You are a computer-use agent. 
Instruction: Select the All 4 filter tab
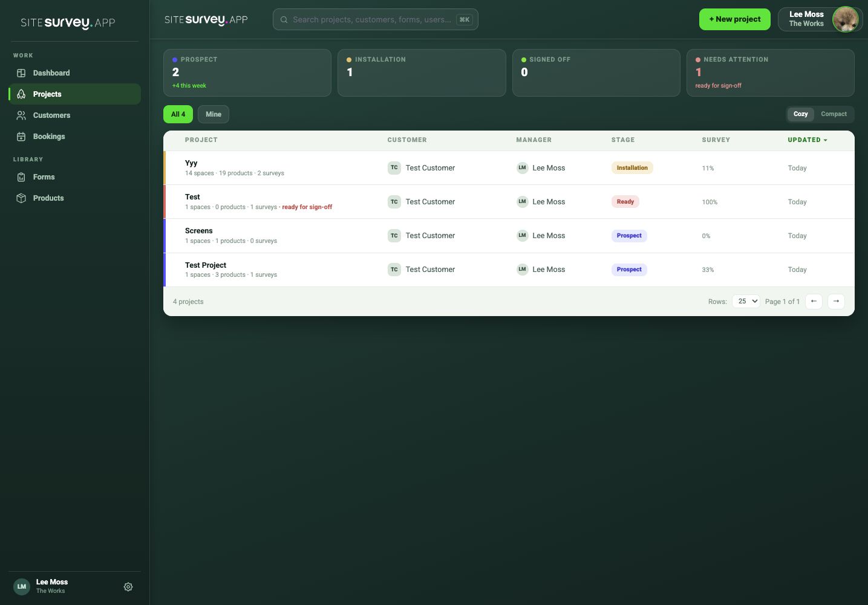coord(178,114)
